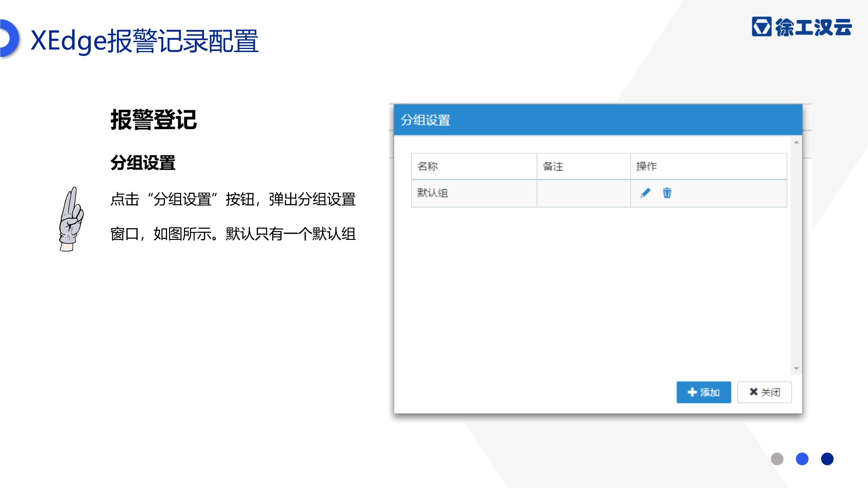
Task: Click the trash delete icon for 默认组
Action: point(667,193)
